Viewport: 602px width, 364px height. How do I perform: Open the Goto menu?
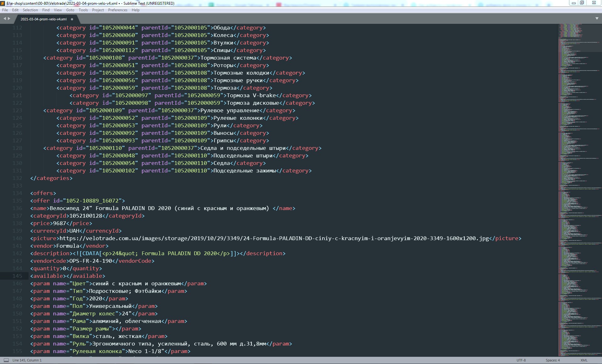[x=70, y=10]
